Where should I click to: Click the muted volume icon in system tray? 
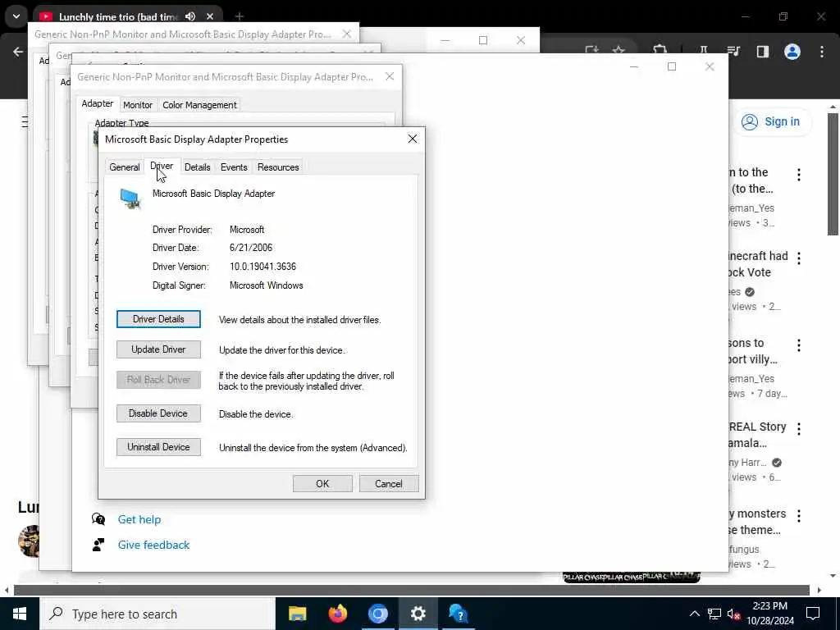click(x=734, y=614)
